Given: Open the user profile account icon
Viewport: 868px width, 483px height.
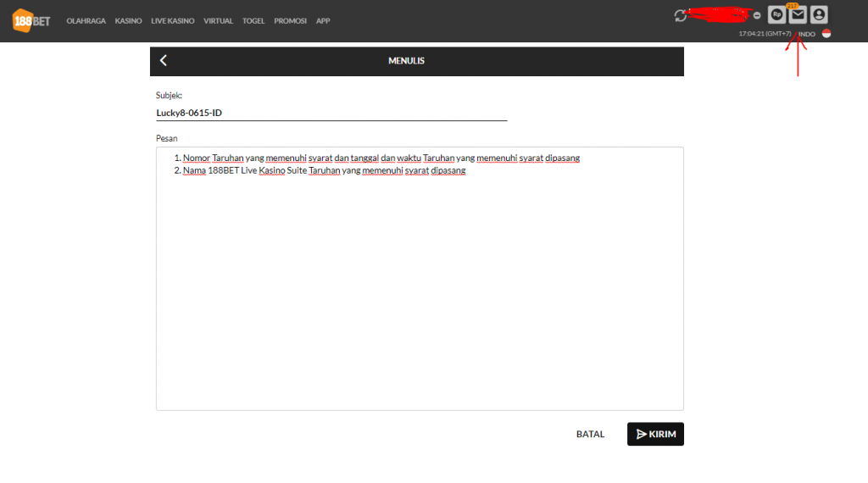Looking at the screenshot, I should [x=819, y=15].
